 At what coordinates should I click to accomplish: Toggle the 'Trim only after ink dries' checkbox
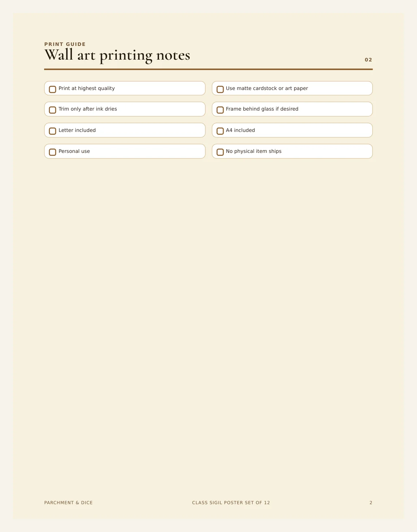pos(52,110)
